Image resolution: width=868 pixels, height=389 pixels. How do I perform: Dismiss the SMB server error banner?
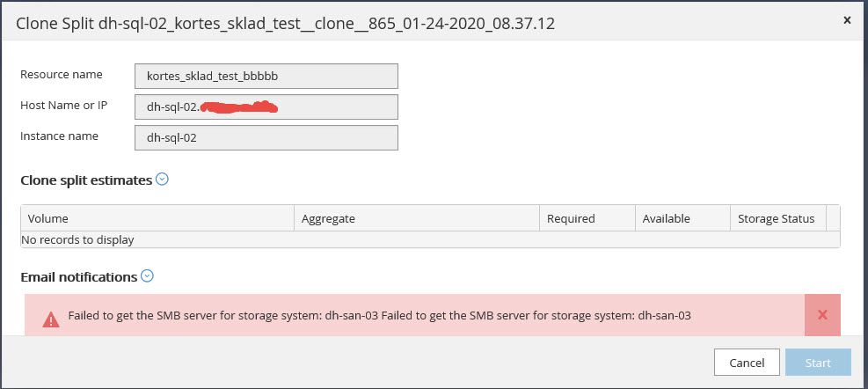822,314
